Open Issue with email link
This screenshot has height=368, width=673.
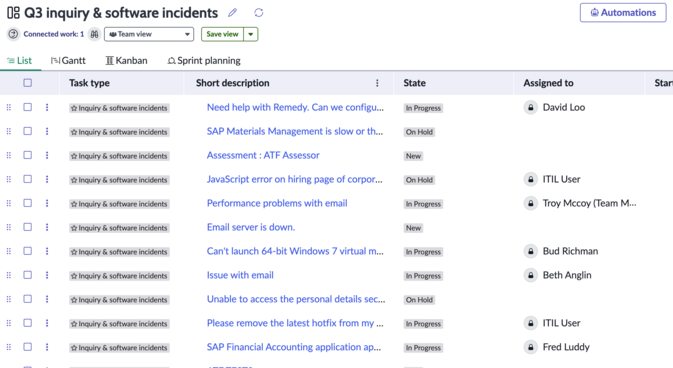tap(240, 275)
